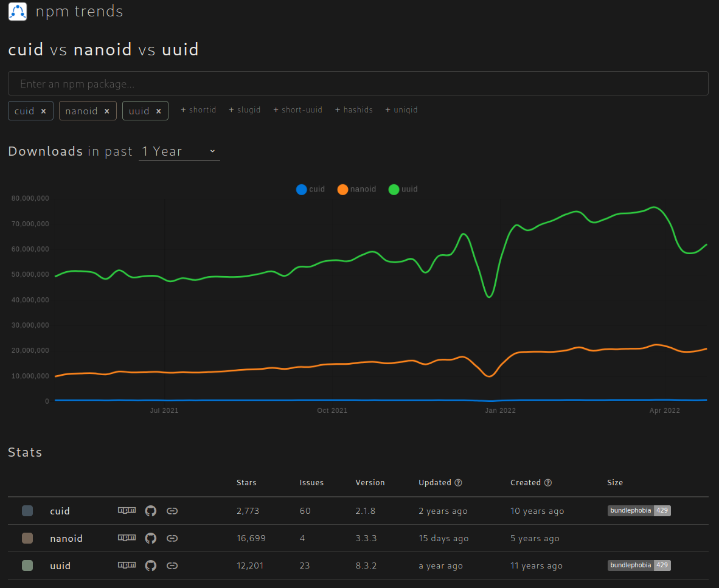This screenshot has width=719, height=588.
Task: Remove the nanoid package tag
Action: pyautogui.click(x=107, y=111)
